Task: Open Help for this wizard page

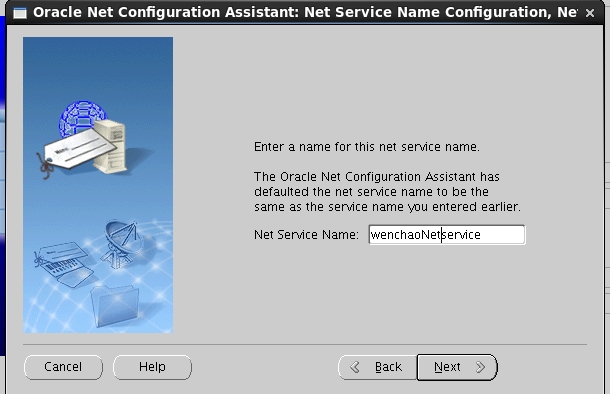Action: point(152,367)
